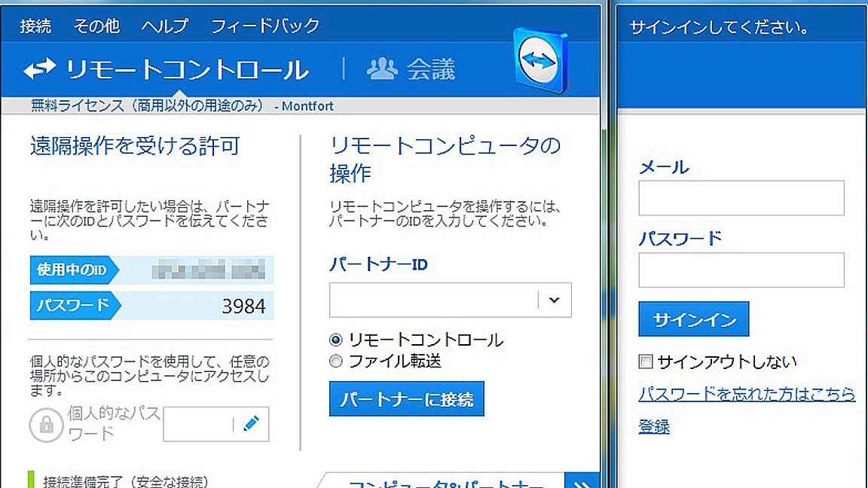Image resolution: width=868 pixels, height=488 pixels.
Task: Click the people icon beside 会議
Action: (382, 69)
